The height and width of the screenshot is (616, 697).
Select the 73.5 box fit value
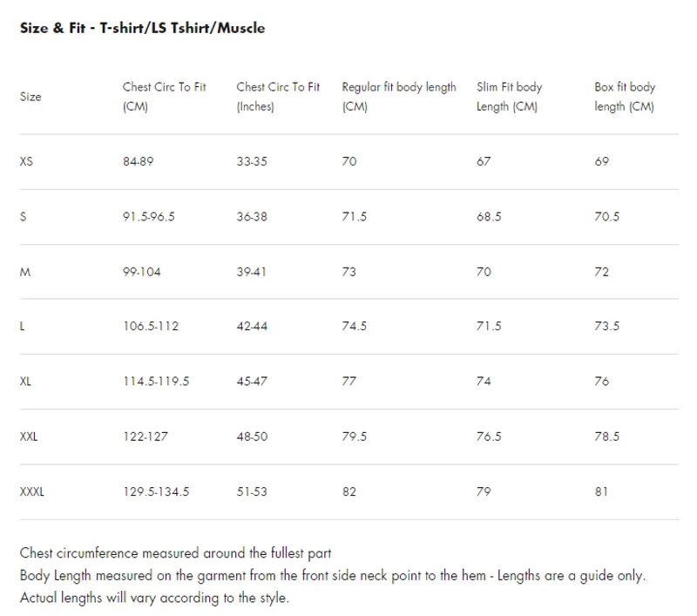tap(606, 326)
